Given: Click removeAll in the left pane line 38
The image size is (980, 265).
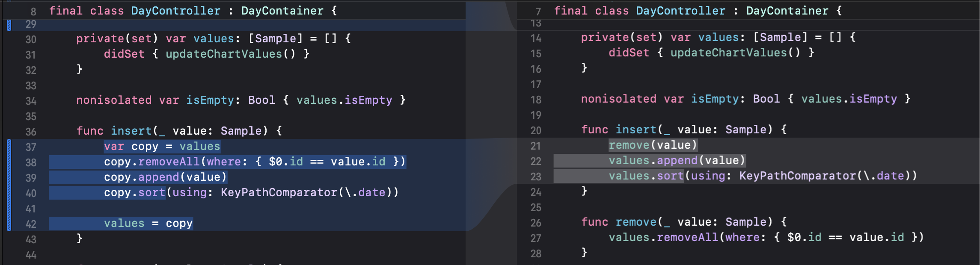Looking at the screenshot, I should tap(169, 162).
